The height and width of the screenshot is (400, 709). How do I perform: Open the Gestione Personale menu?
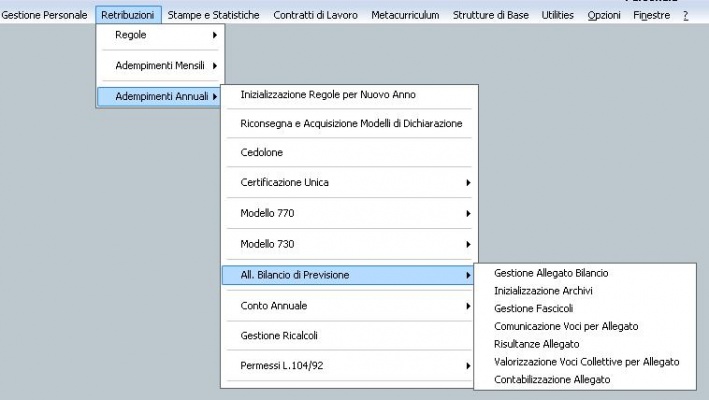point(44,16)
